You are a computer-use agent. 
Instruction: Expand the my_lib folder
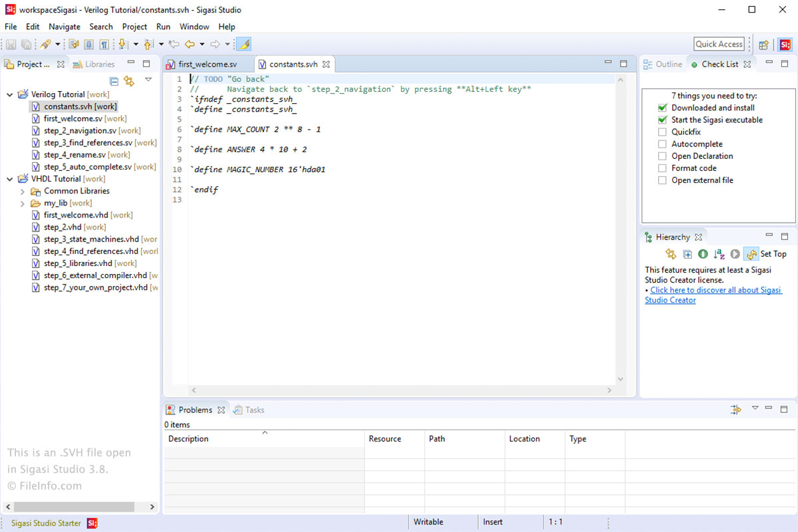(23, 203)
